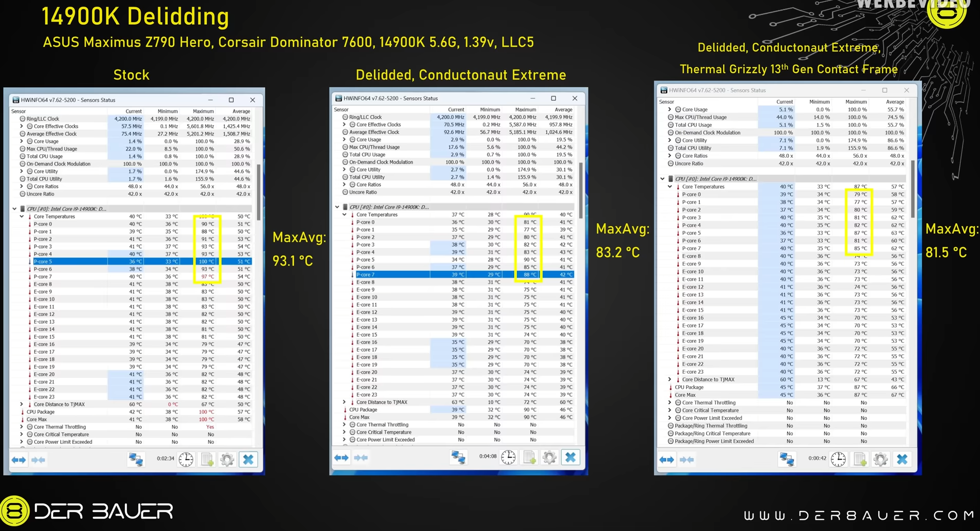Reset the elapsed-time clock in Stock window

[186, 459]
